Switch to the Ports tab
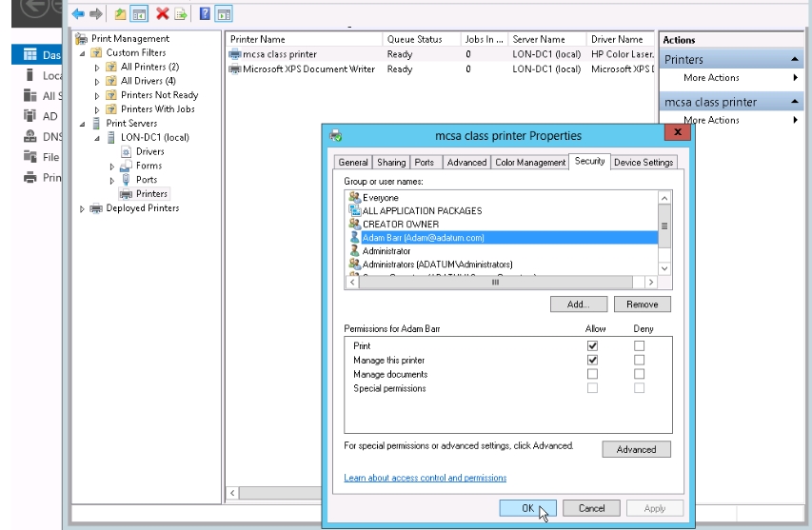 click(x=425, y=163)
